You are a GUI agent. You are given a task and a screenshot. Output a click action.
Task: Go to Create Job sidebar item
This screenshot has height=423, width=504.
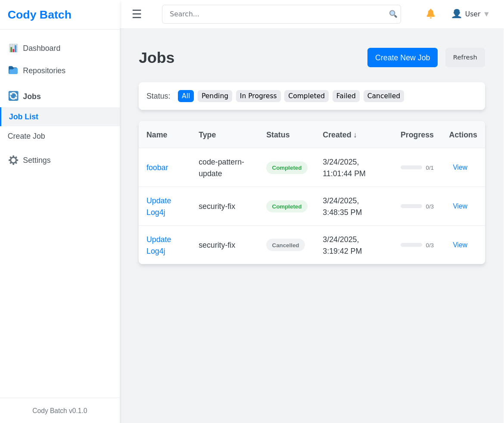pos(26,136)
